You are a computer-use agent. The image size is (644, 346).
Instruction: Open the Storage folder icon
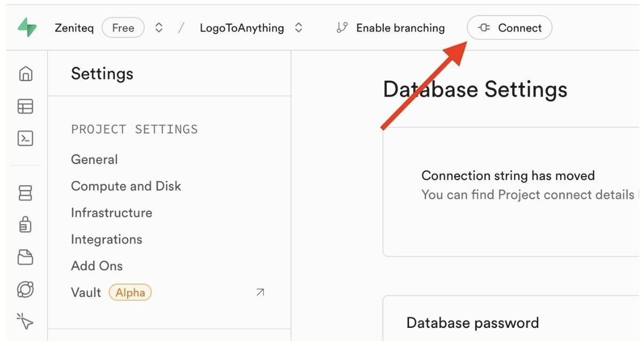pos(25,257)
